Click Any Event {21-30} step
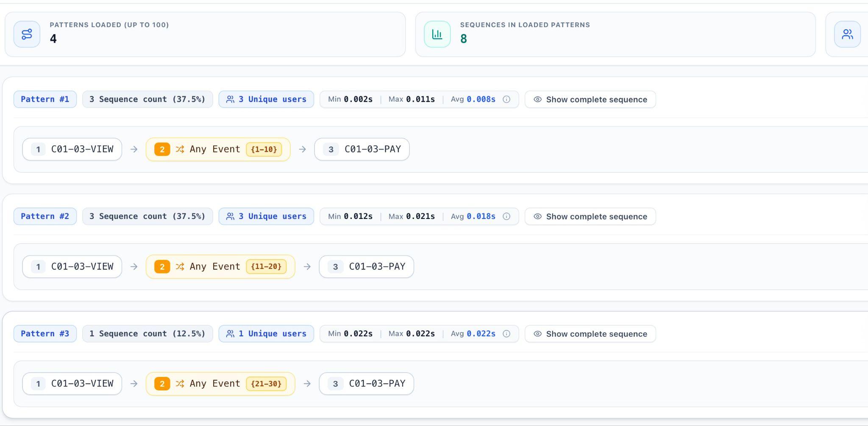 tap(220, 384)
